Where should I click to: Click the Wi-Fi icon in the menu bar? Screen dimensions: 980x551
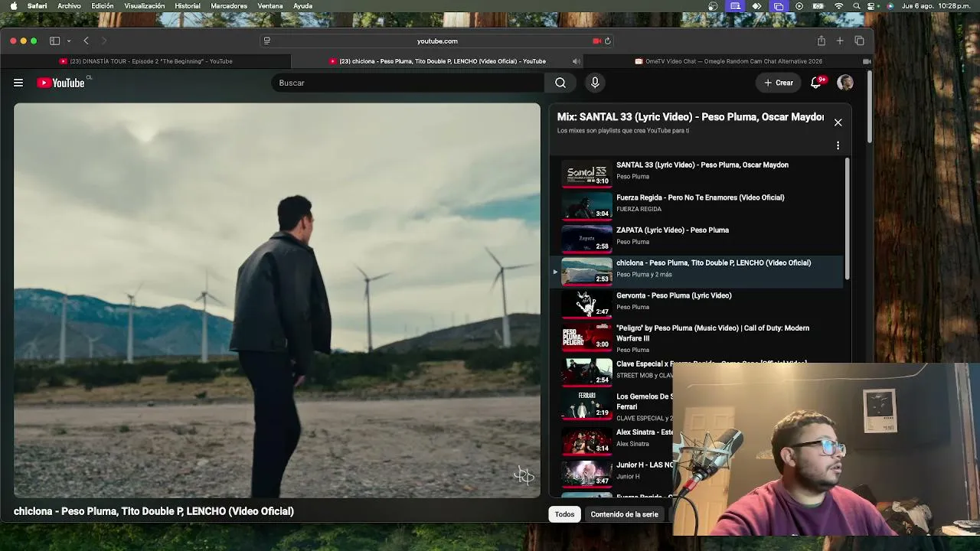click(838, 6)
